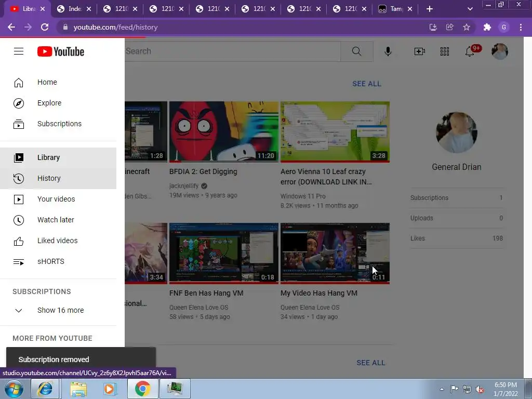Open BFDIA 2: Get Digging thumbnail
Viewport: 532px width, 399px height.
224,131
